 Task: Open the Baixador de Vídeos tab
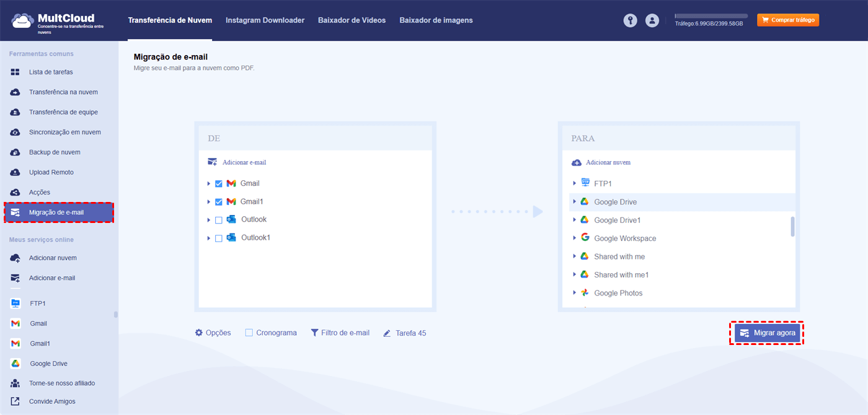tap(352, 20)
